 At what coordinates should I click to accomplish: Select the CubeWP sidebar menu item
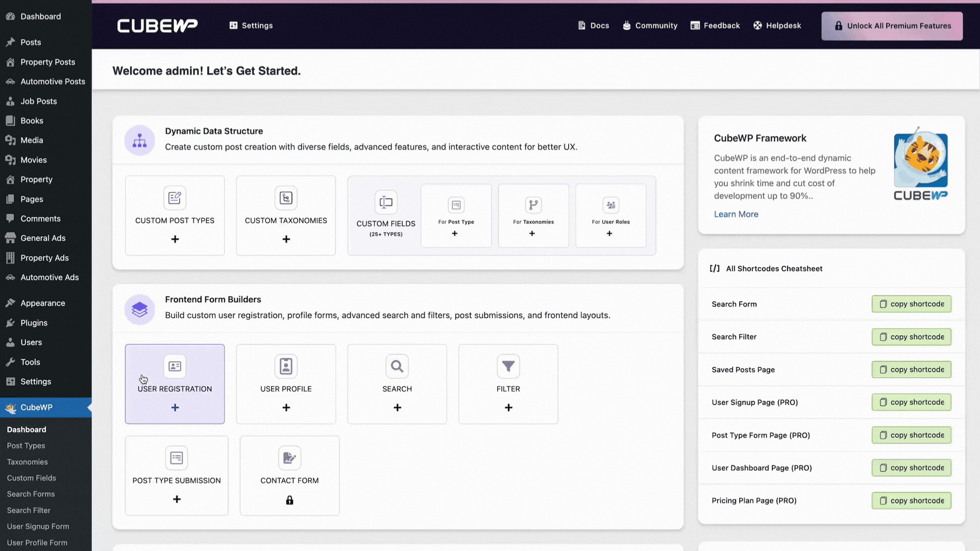coord(46,408)
